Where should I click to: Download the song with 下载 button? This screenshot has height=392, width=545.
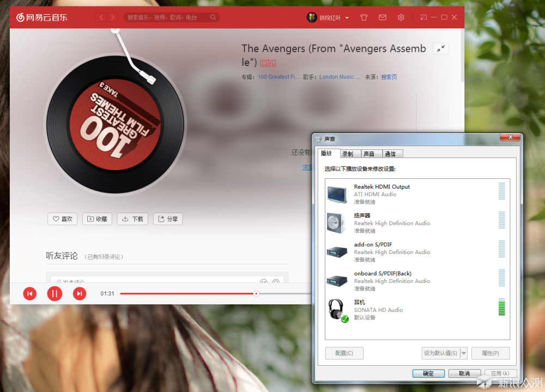pos(132,219)
